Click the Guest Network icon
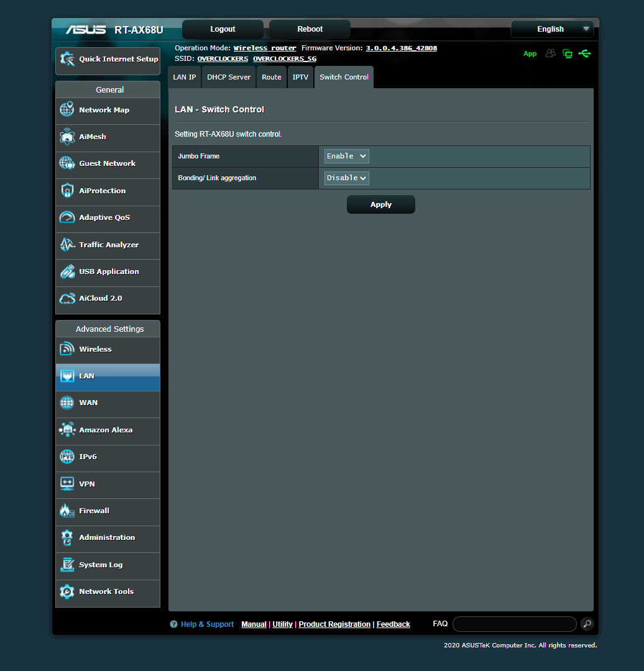644x671 pixels. coord(67,163)
